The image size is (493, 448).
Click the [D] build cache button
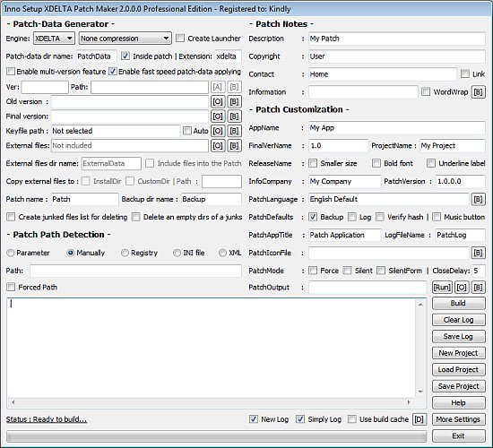pyautogui.click(x=419, y=419)
